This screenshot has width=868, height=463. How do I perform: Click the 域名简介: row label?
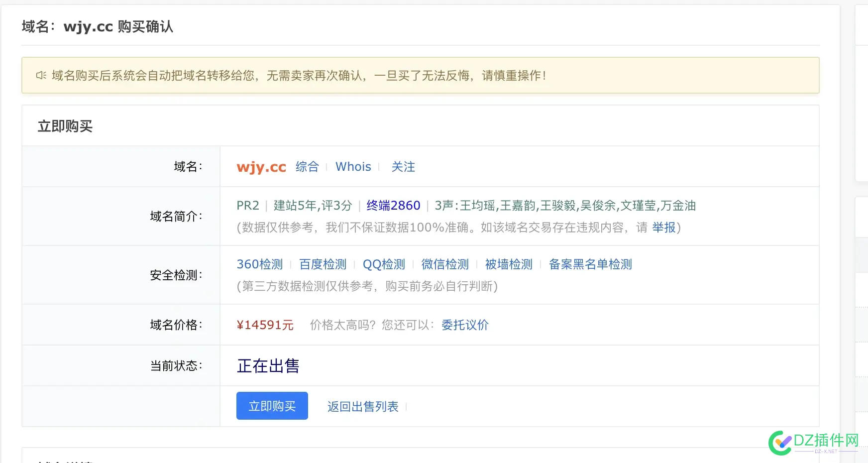pyautogui.click(x=176, y=217)
